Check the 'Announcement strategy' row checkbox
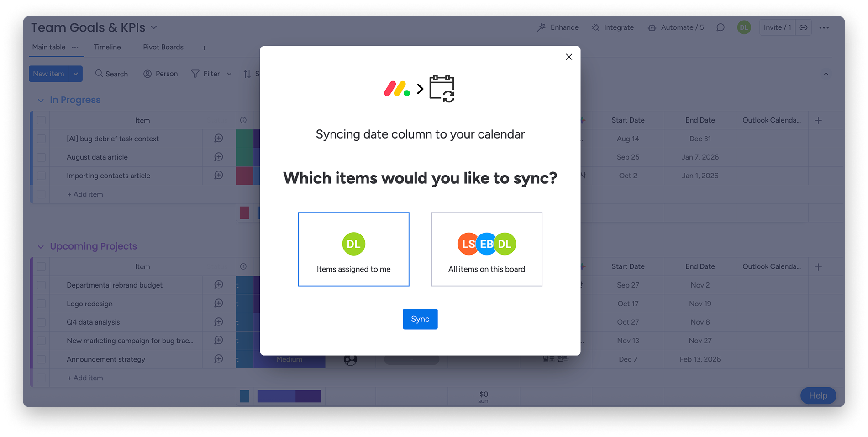The width and height of the screenshot is (868, 437). 42,359
